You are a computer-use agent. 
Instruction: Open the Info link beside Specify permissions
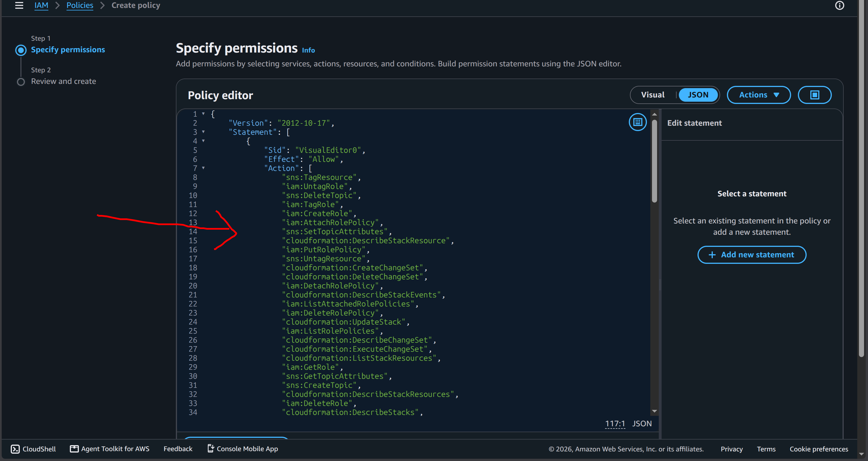point(308,50)
